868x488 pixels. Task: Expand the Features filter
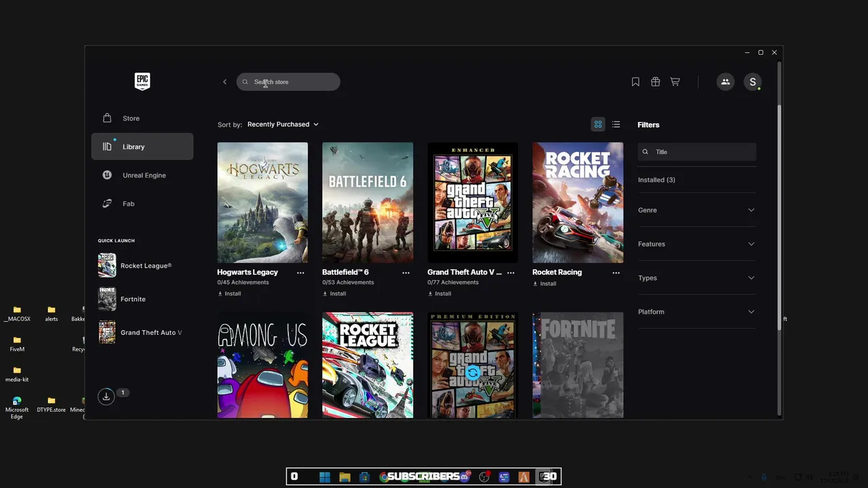pyautogui.click(x=696, y=244)
